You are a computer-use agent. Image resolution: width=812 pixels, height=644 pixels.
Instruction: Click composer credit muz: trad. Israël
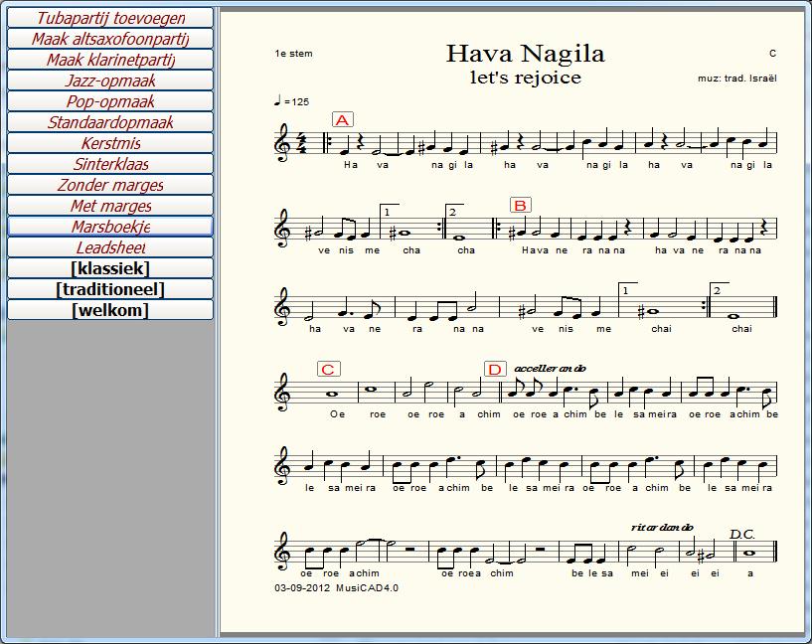coord(736,79)
